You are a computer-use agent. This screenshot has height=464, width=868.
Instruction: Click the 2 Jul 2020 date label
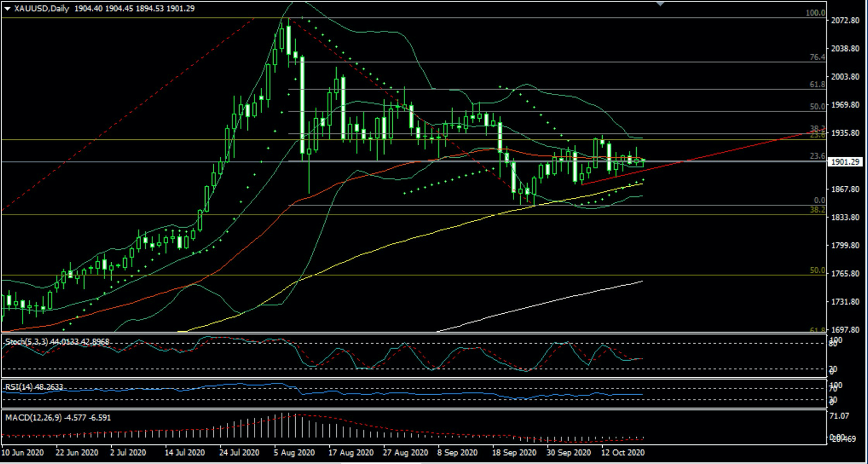pyautogui.click(x=128, y=453)
